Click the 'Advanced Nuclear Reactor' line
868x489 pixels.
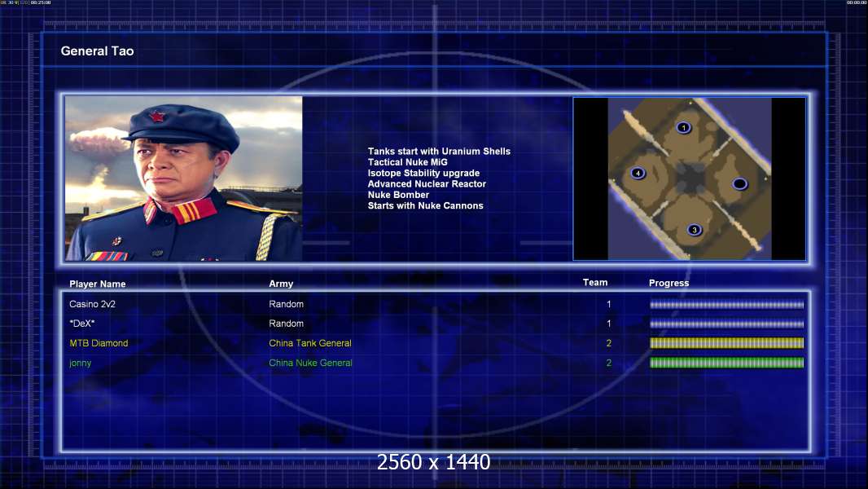pos(427,184)
